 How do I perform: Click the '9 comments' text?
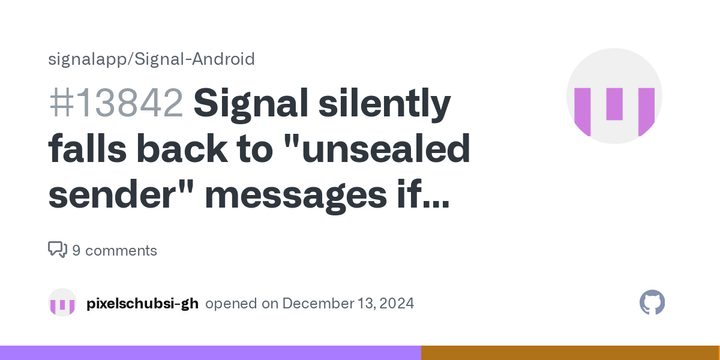(114, 251)
